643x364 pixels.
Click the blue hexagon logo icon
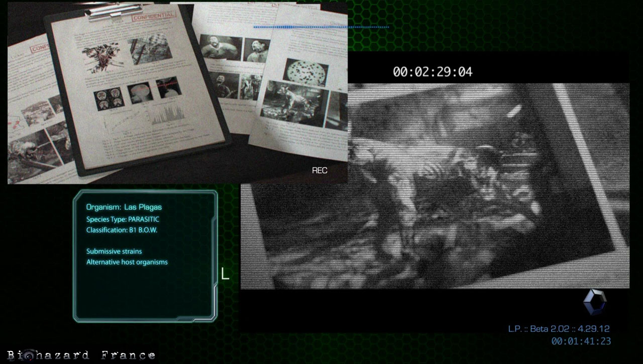(x=595, y=303)
